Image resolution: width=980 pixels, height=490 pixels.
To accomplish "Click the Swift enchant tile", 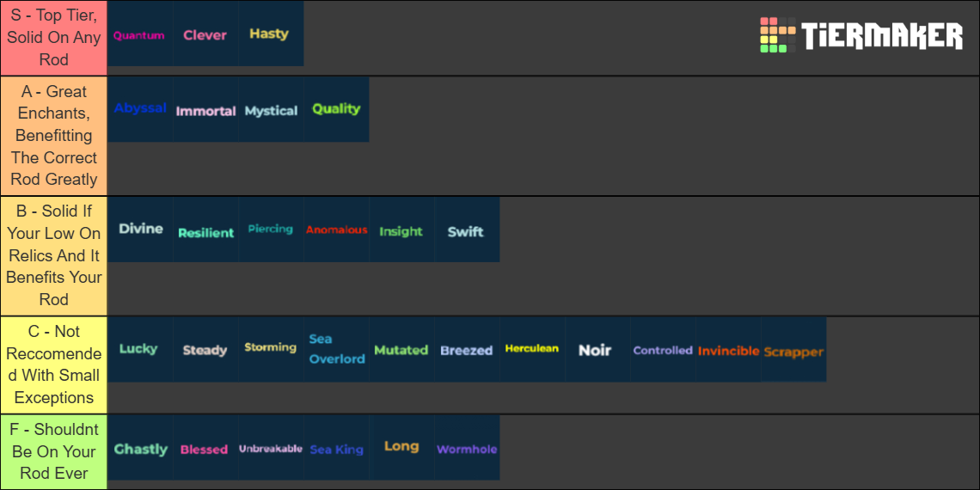I will point(467,230).
